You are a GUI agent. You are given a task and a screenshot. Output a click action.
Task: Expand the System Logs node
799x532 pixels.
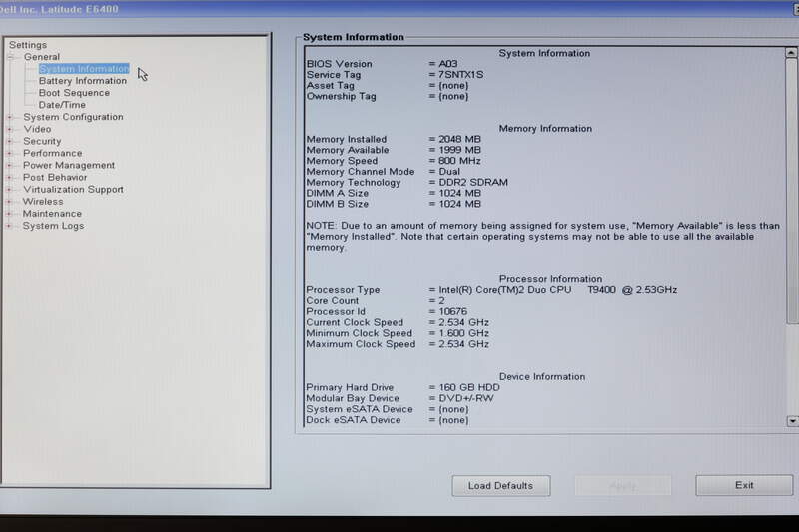(9, 226)
